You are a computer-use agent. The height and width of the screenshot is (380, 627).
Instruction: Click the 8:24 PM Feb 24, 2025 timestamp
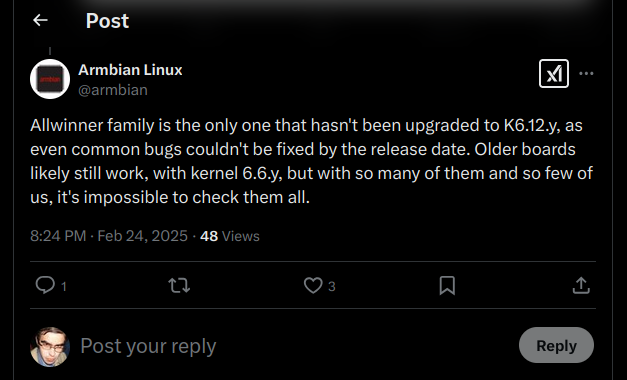(109, 236)
